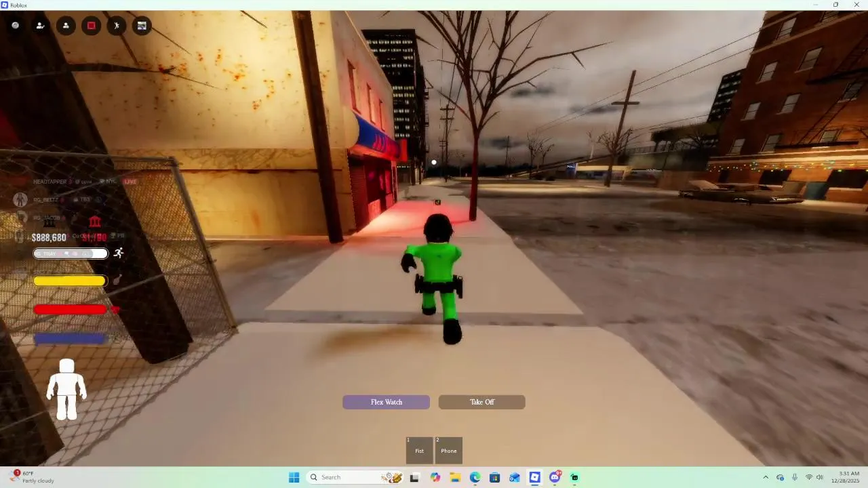Open the Windows Start menu
This screenshot has height=488, width=868.
pyautogui.click(x=294, y=477)
